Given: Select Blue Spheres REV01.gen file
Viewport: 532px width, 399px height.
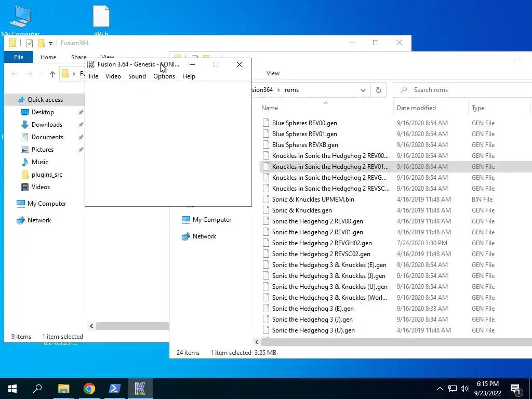Looking at the screenshot, I should 304,134.
